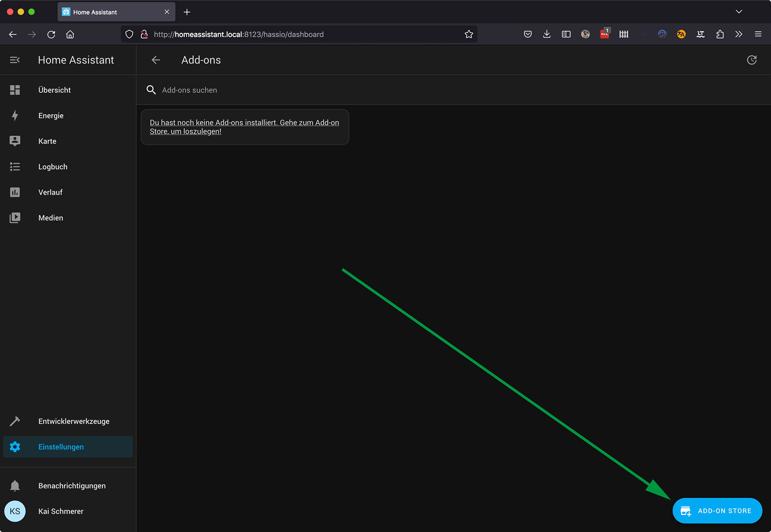Open the Firefox hamburger menu

(x=758, y=35)
